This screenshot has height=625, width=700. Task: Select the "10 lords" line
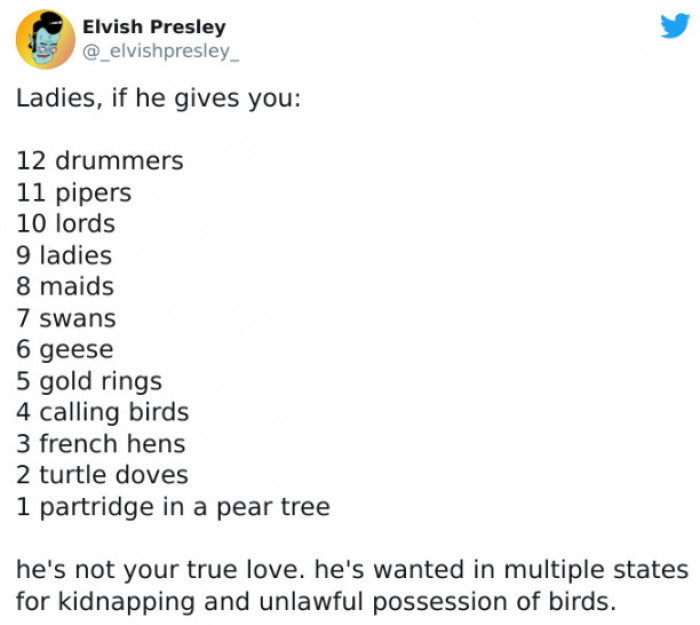66,223
